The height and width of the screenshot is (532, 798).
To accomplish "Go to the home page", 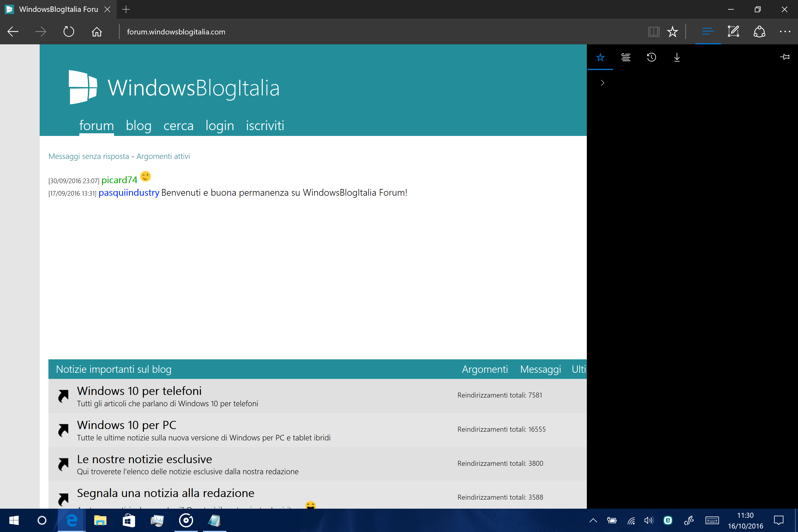I will click(x=97, y=32).
